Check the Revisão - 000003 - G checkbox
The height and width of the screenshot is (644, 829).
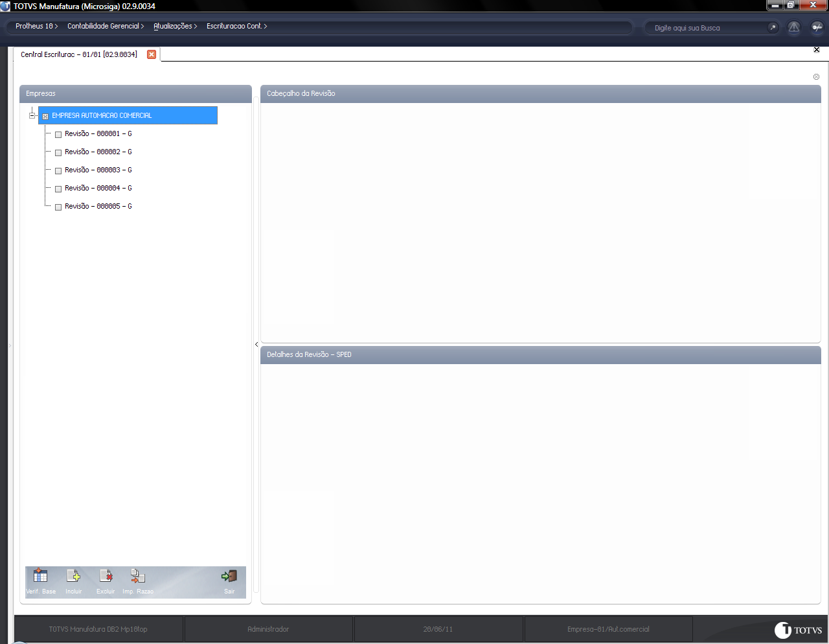tap(58, 171)
